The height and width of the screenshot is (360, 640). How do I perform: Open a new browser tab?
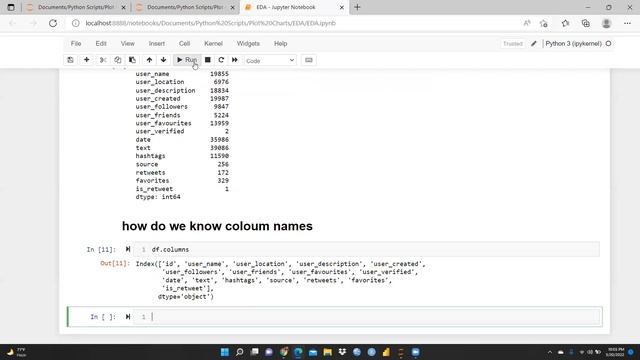coord(357,7)
